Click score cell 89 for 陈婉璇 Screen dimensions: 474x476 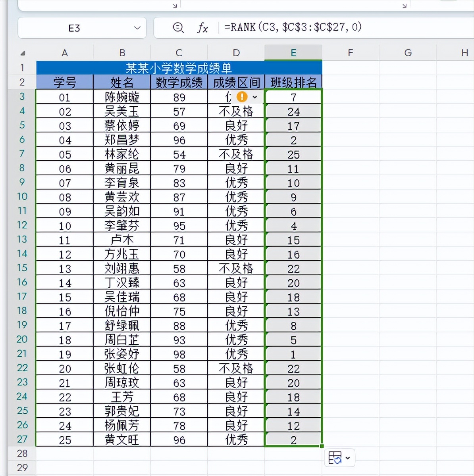179,97
